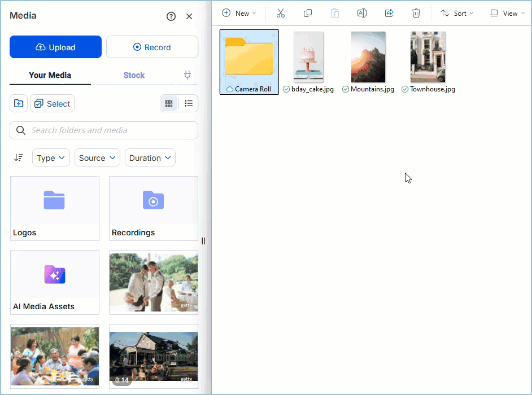Open the Type filter dropdown
Screen dimensions: 532x395
(51, 157)
